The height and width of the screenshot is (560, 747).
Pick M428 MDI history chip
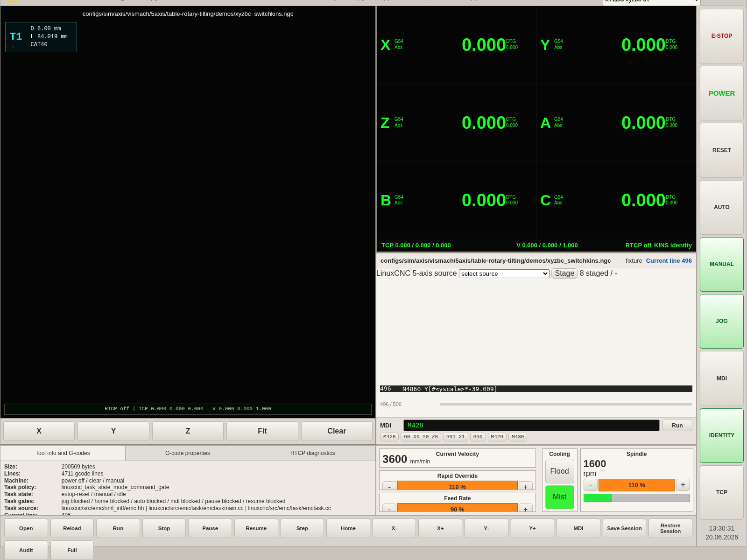(x=389, y=437)
